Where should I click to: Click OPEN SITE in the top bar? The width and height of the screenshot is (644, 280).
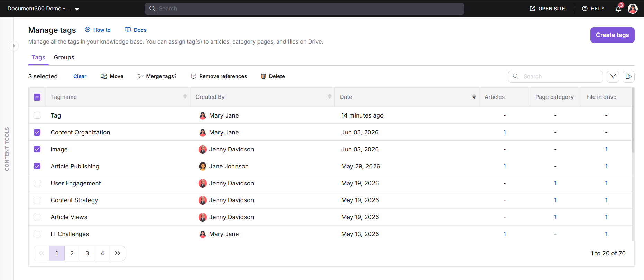coord(547,9)
